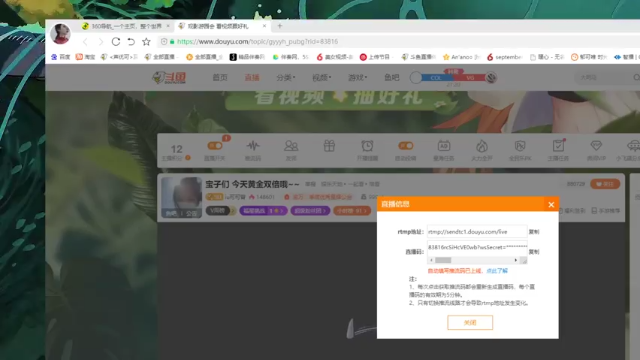Image resolution: width=640 pixels, height=360 pixels.
Task: Click the address bar URL
Action: click(x=257, y=42)
